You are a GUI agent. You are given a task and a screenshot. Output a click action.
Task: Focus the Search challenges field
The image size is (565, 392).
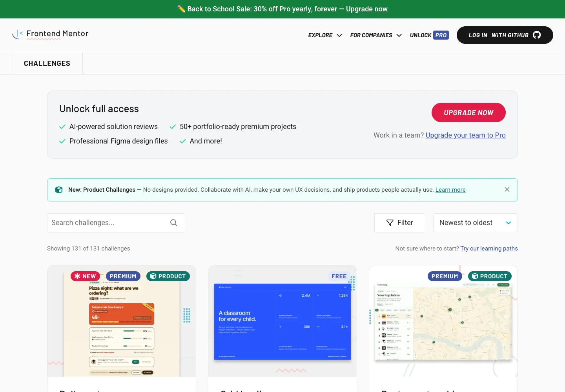tap(116, 223)
